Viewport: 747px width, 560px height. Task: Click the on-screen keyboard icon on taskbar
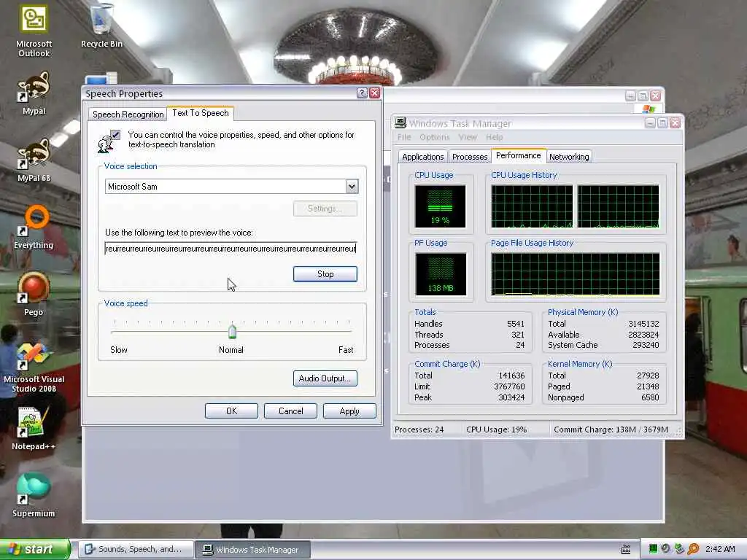click(x=625, y=550)
